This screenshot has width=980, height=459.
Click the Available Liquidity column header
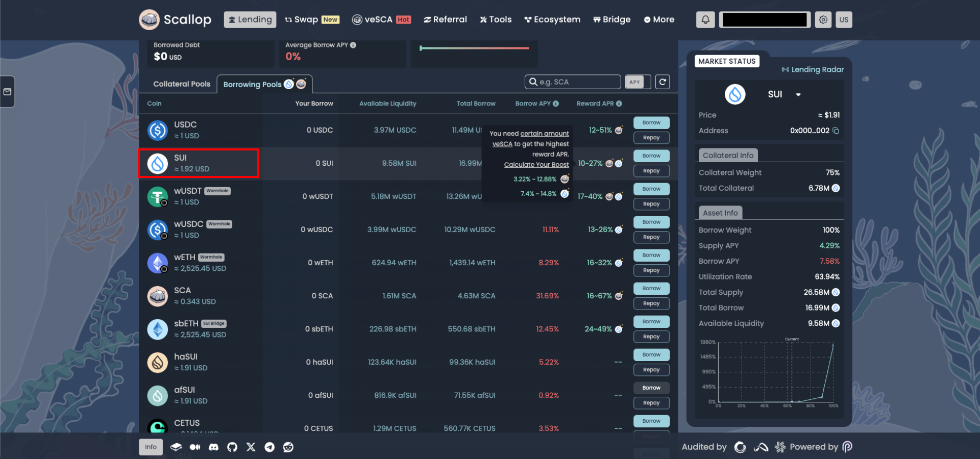point(388,104)
